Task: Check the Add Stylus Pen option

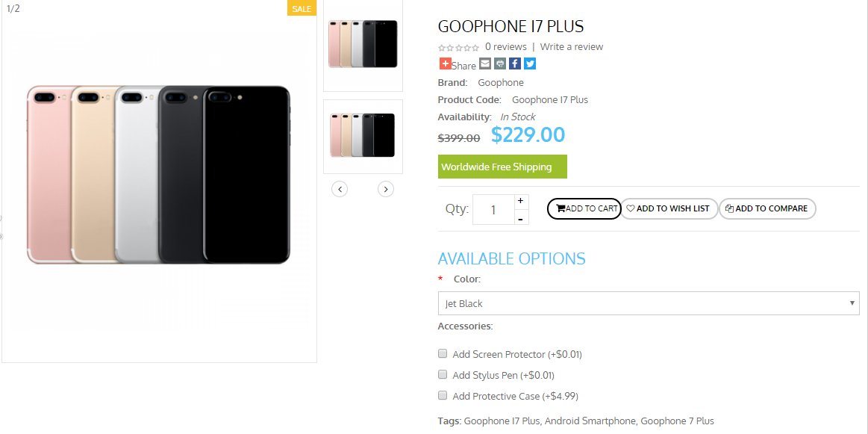Action: [443, 374]
